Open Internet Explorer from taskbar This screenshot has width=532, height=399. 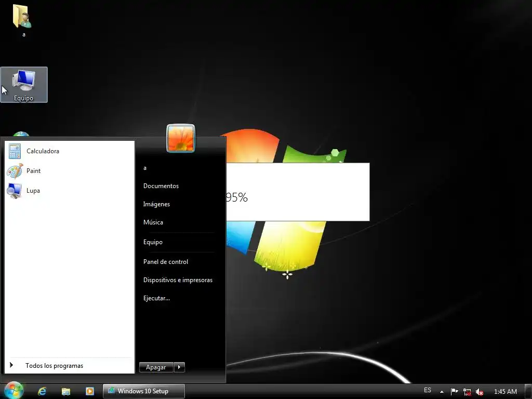(x=43, y=391)
